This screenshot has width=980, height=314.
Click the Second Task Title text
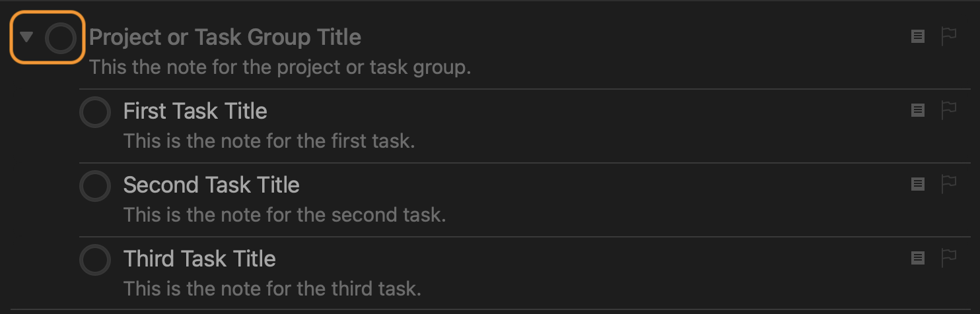tap(211, 185)
